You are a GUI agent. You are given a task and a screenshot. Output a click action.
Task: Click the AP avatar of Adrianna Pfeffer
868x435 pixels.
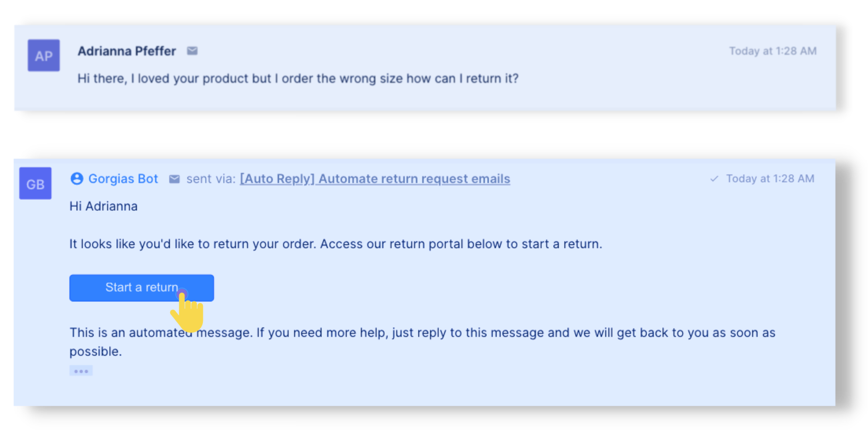(x=44, y=55)
